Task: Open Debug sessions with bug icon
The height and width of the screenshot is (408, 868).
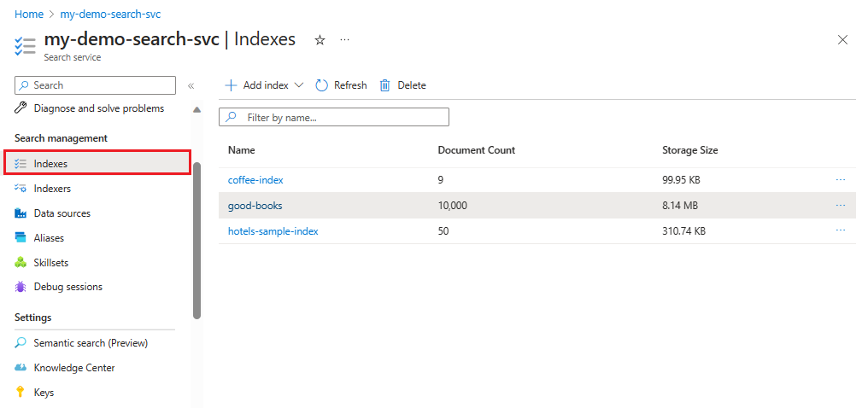Action: click(x=67, y=287)
